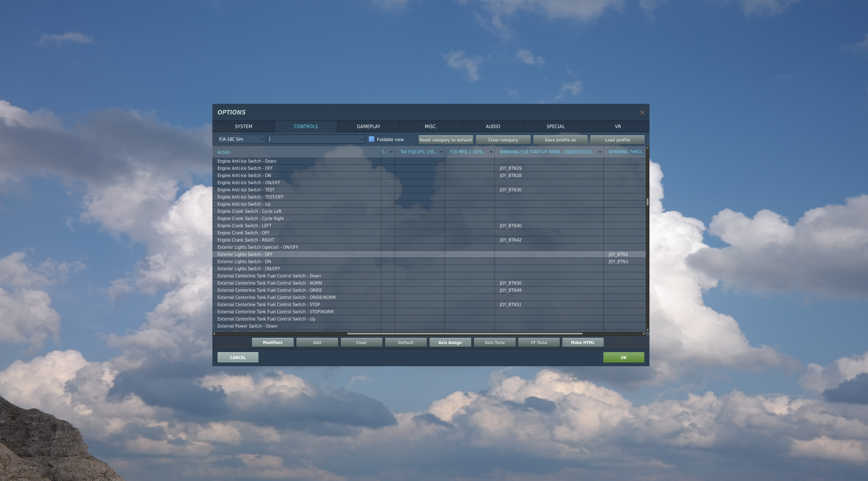Select JOY_BTN49 binding for Centerline Tank ORIDE
Viewport: 868px width, 481px height.
coord(510,290)
